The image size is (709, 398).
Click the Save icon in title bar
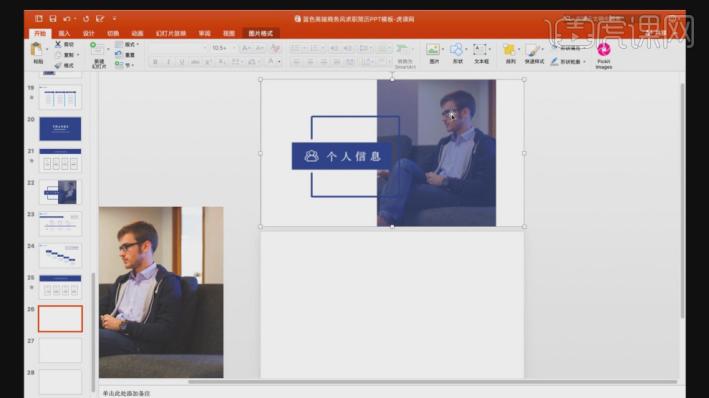(53, 19)
